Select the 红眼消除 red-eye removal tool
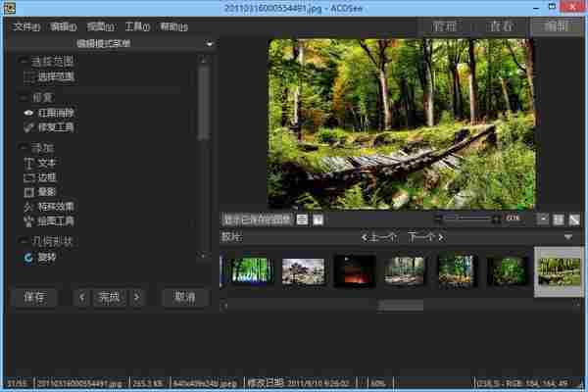The image size is (588, 392). pos(53,114)
